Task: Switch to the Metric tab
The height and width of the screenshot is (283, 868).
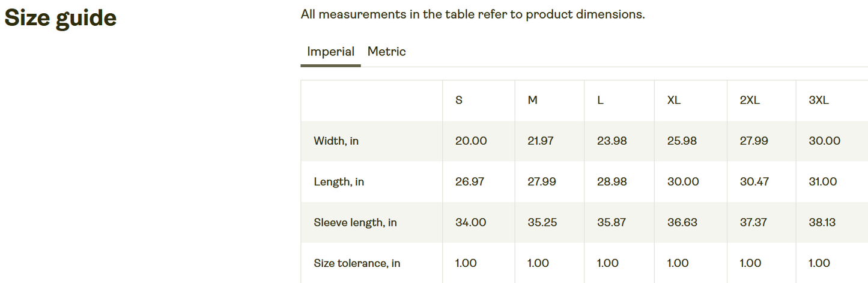Action: [x=386, y=52]
